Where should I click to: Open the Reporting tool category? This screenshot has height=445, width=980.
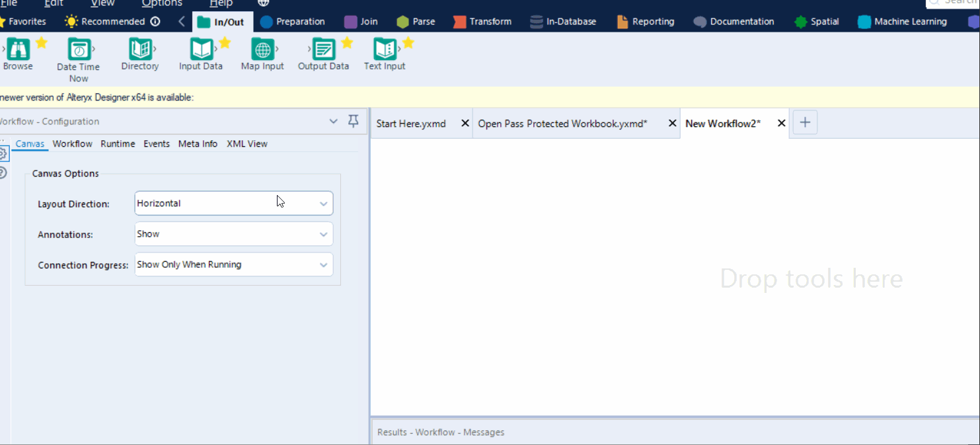coord(646,22)
